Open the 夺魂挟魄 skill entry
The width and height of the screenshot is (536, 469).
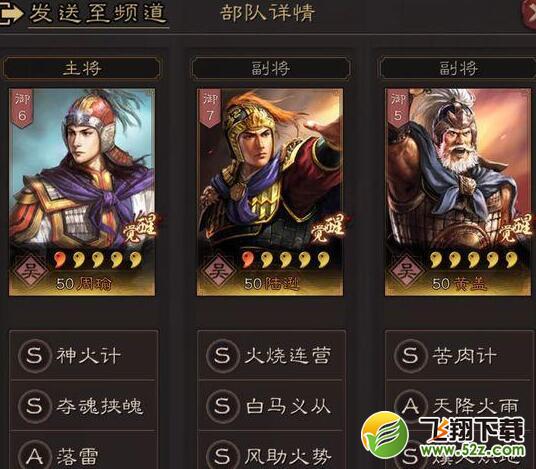click(83, 406)
